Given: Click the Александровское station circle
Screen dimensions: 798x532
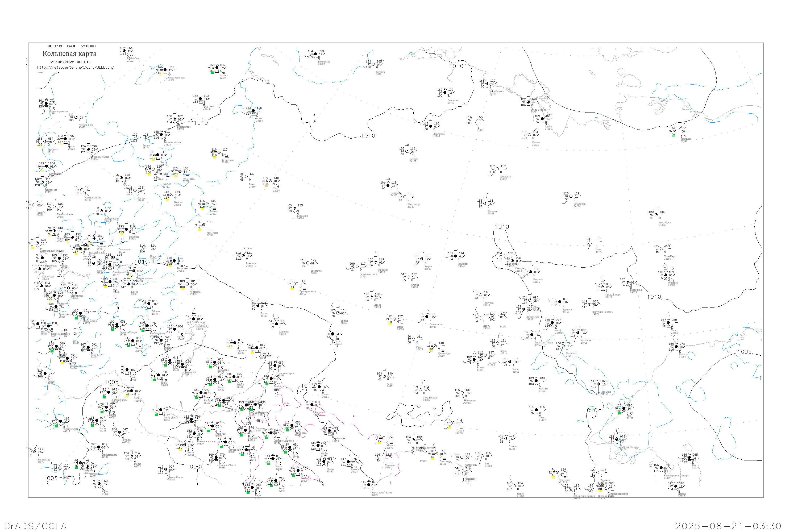Looking at the screenshot, I should (46, 103).
